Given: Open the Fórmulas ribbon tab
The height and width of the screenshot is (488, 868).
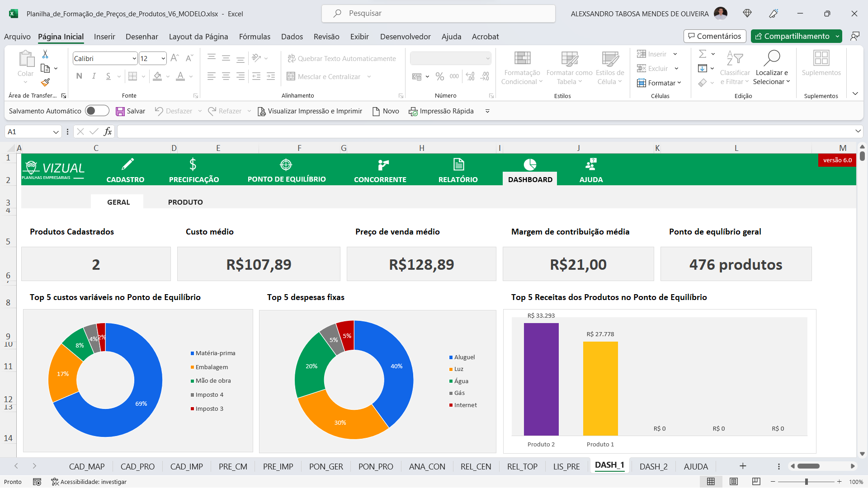Looking at the screenshot, I should click(x=255, y=37).
